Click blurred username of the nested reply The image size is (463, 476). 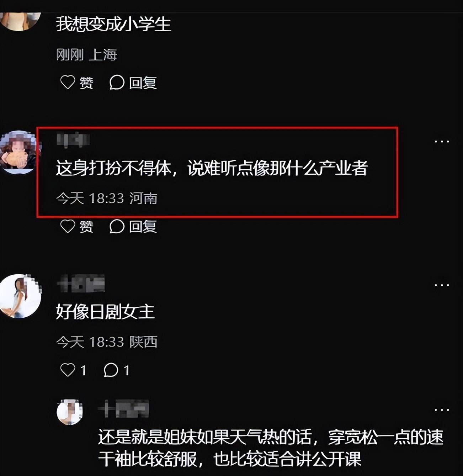(123, 408)
